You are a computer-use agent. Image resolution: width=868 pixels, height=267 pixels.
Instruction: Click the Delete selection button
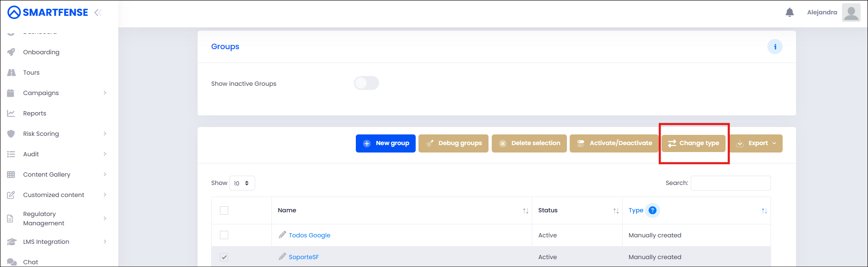(529, 143)
